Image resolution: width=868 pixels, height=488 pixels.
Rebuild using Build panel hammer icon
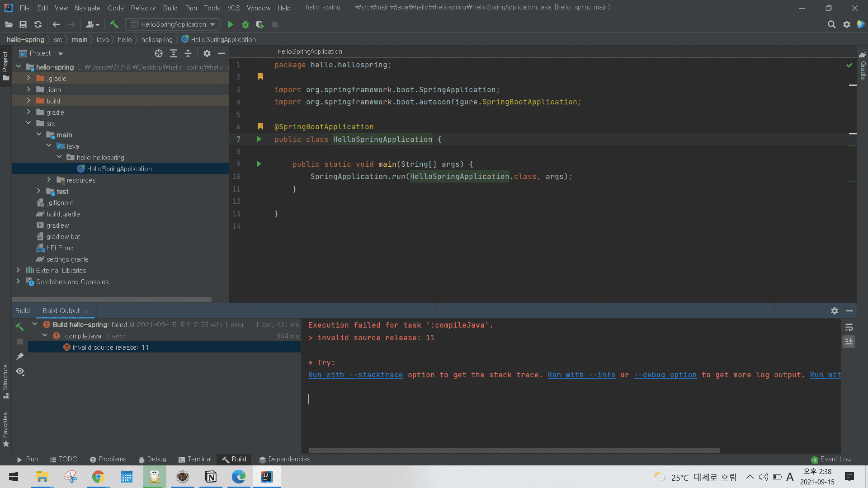click(19, 327)
